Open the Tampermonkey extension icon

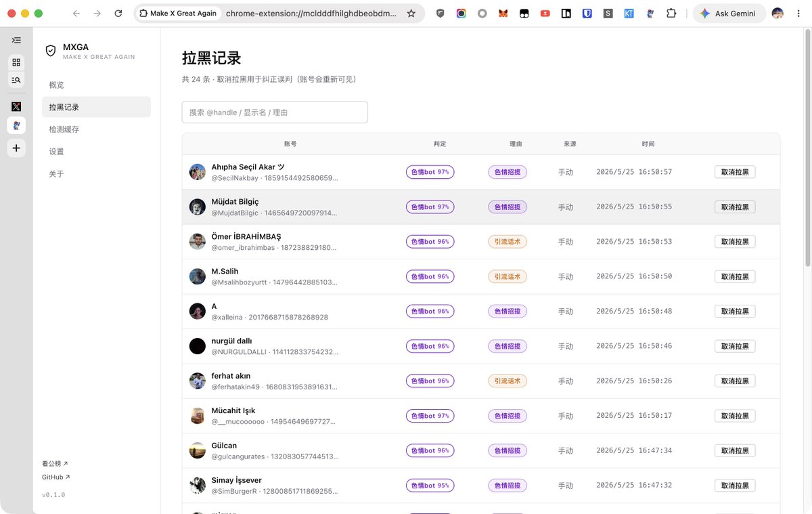[524, 14]
